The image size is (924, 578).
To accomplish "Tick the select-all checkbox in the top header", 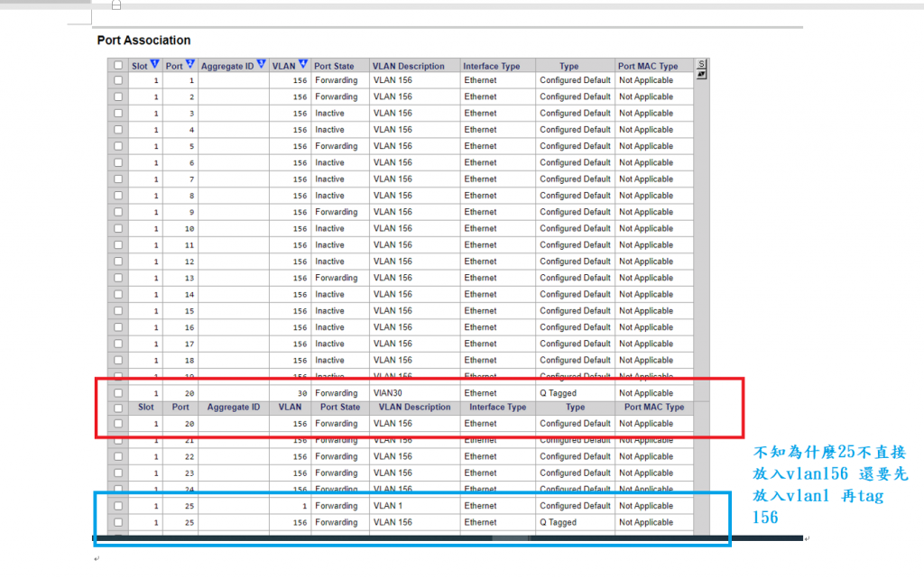I will point(118,65).
